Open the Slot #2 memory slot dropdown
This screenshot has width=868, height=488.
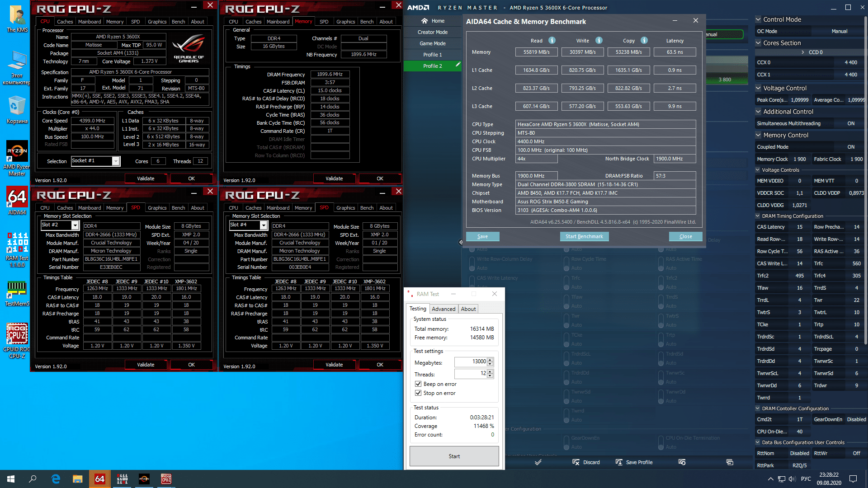tap(75, 225)
